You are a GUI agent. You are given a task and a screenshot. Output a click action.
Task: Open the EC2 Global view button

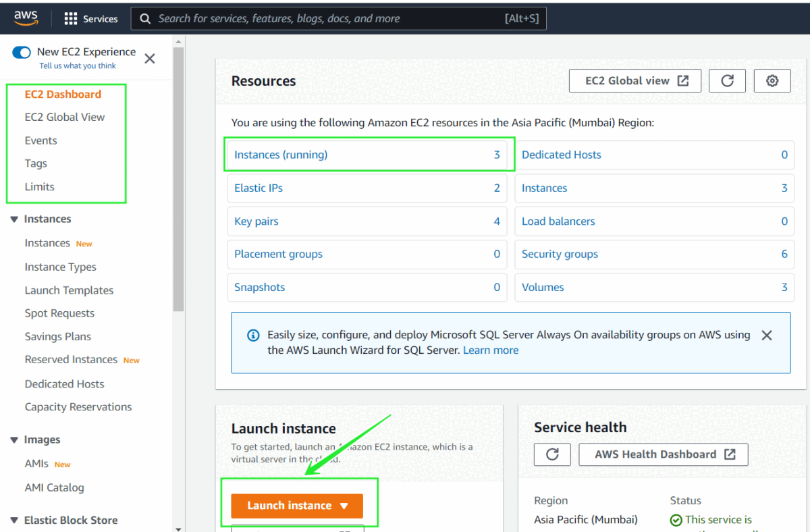point(636,81)
